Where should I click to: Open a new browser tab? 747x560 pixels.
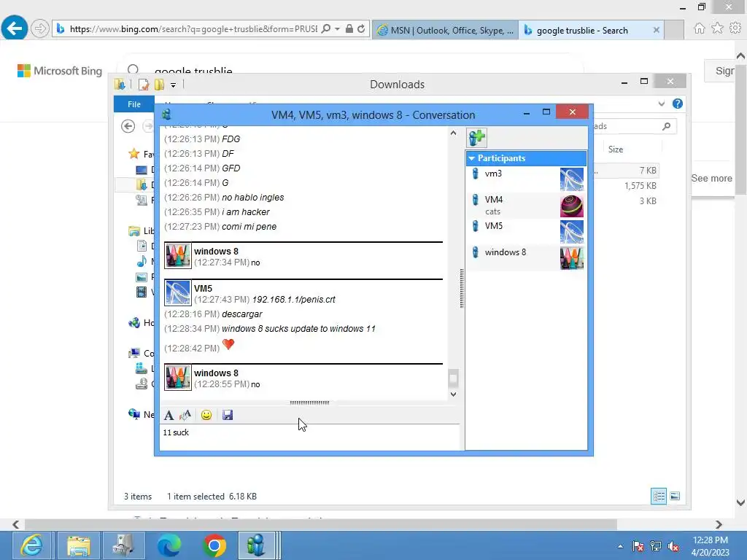pos(674,30)
